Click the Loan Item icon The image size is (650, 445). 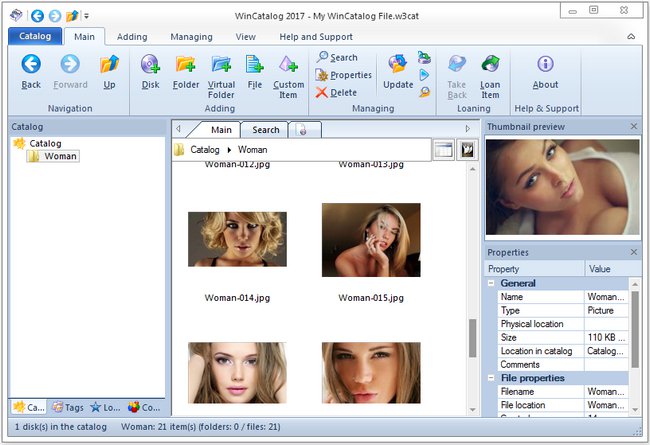click(490, 66)
